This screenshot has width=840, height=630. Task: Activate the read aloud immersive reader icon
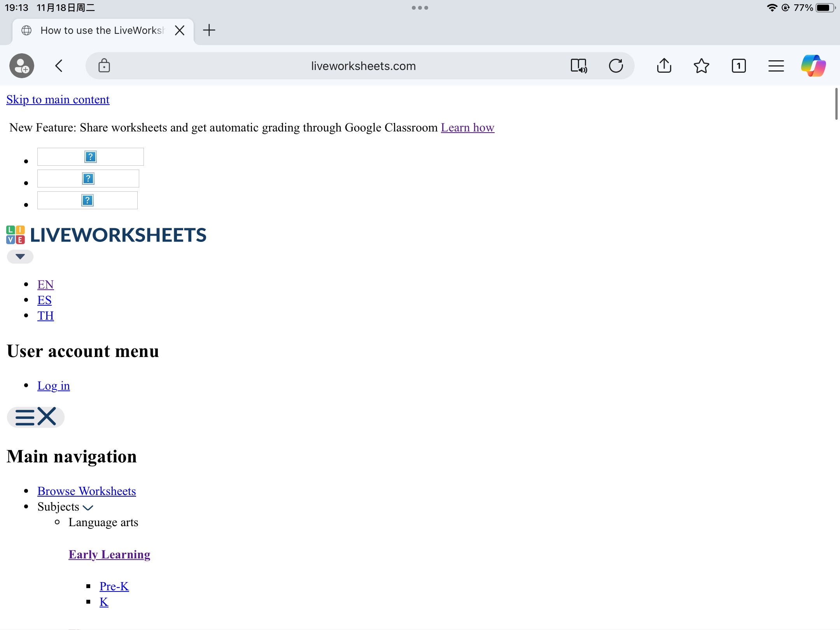click(579, 66)
